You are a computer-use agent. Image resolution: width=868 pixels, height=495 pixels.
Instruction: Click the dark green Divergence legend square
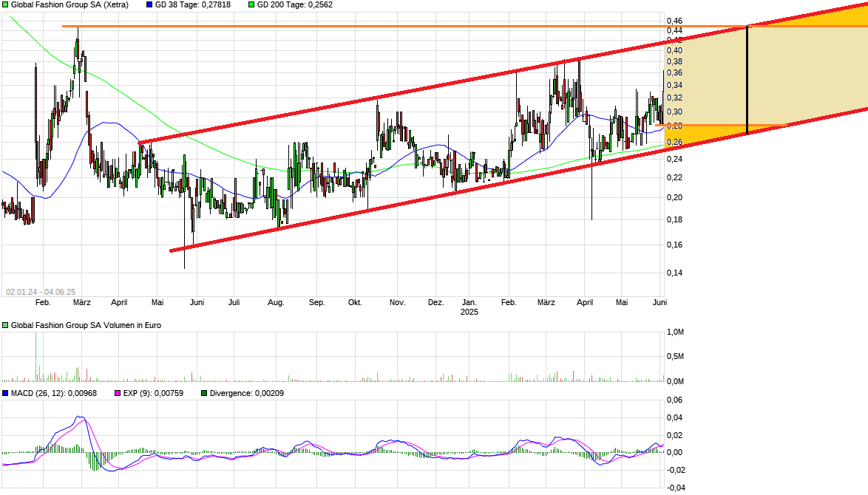(205, 393)
